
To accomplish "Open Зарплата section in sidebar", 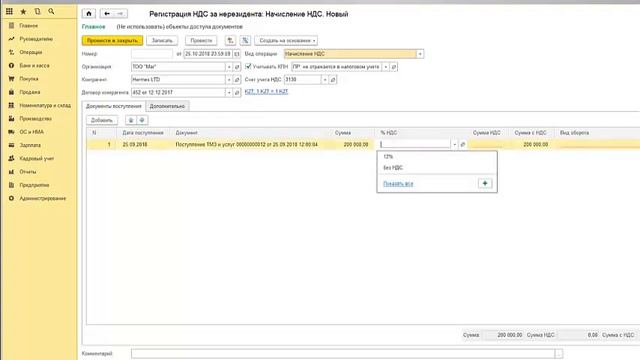I will [30, 145].
